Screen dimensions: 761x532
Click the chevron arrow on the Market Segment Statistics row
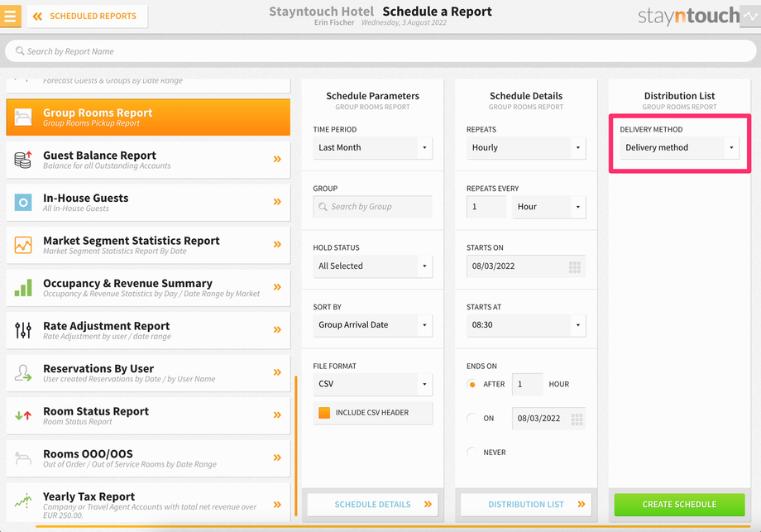277,244
